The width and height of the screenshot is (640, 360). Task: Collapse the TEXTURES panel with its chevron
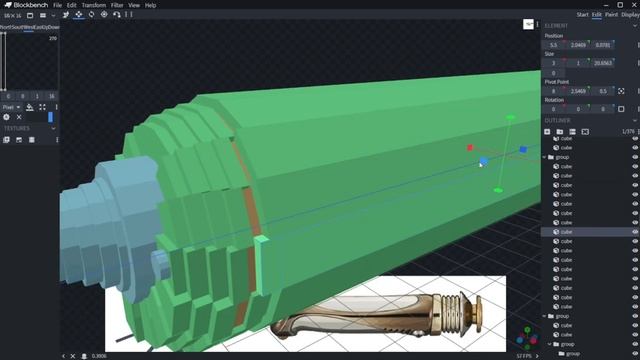[53, 129]
